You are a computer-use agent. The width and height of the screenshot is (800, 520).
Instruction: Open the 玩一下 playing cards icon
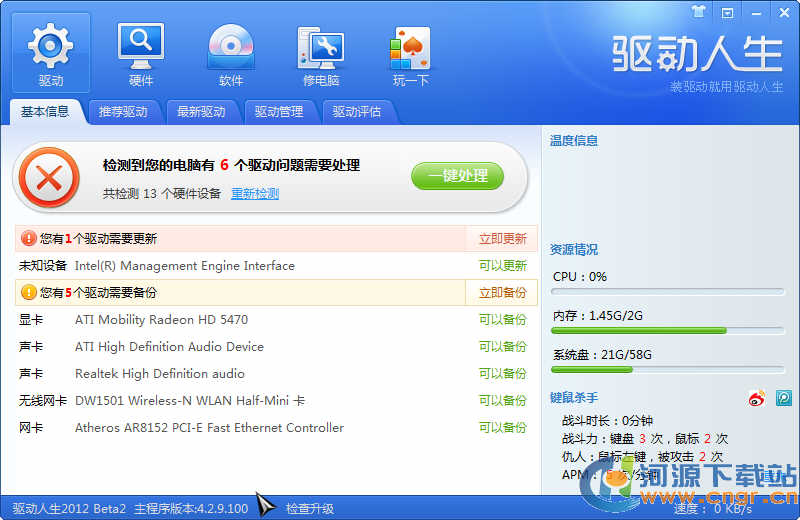[411, 52]
